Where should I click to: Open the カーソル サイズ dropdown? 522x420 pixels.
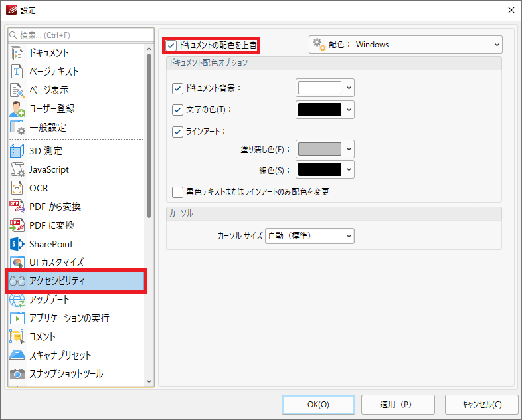click(309, 236)
